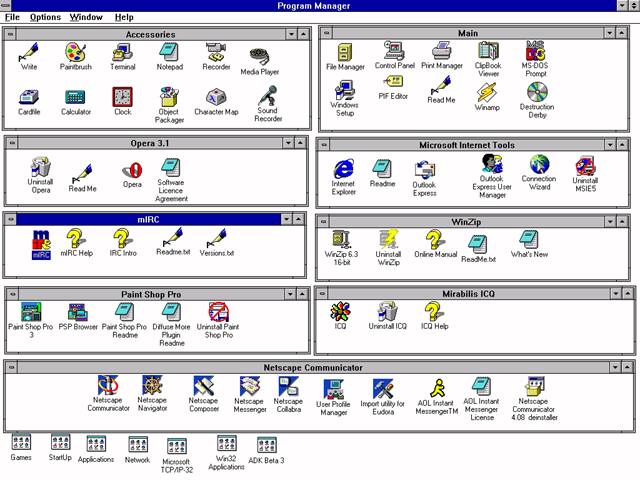Select the minimized StartUp group
The height and width of the screenshot is (480, 640).
[60, 442]
